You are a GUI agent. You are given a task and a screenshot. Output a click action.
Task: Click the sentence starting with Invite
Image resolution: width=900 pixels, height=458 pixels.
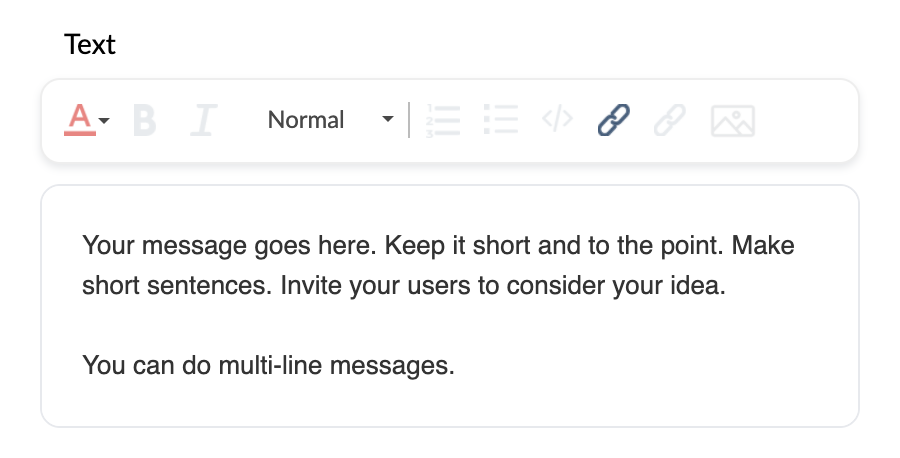point(503,285)
